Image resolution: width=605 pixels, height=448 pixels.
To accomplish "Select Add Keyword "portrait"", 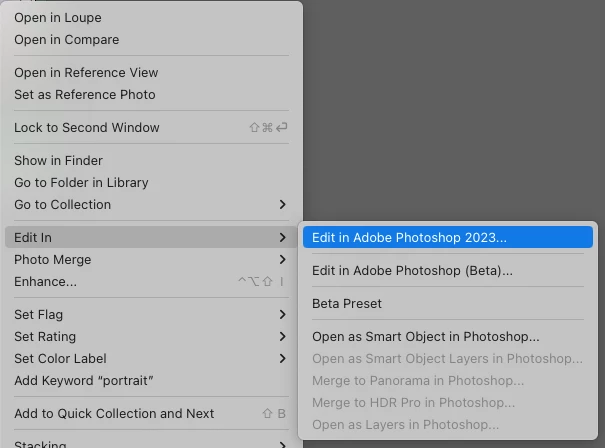I will pos(151,380).
